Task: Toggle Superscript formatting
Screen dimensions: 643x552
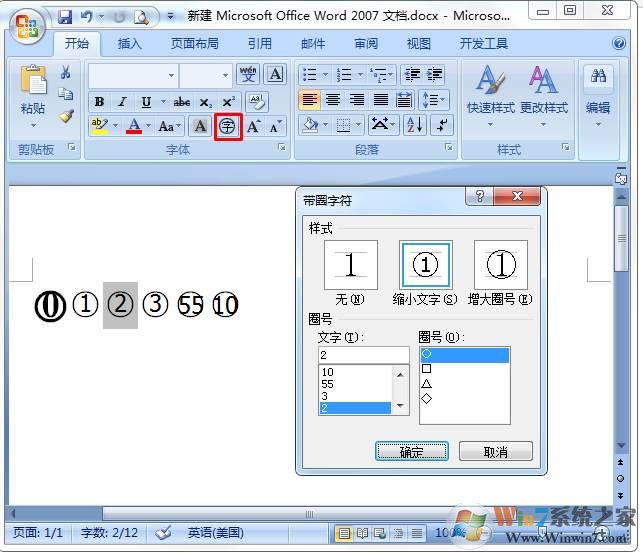Action: 228,101
